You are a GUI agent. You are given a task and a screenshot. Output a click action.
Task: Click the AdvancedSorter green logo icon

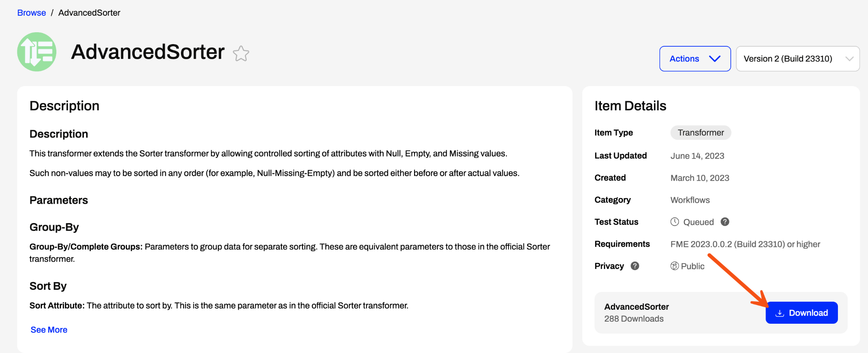click(37, 52)
